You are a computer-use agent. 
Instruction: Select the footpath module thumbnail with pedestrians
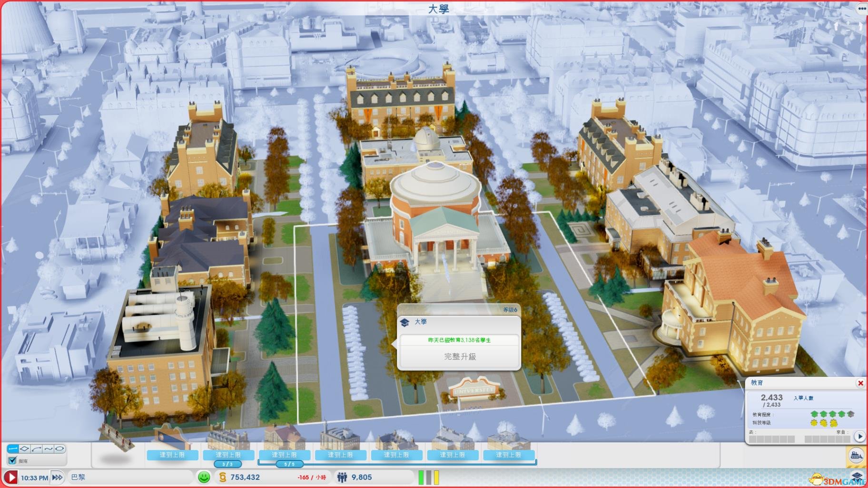point(117,438)
